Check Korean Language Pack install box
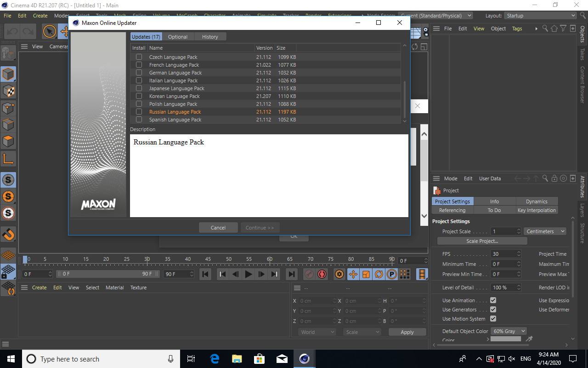588x368 pixels. pyautogui.click(x=139, y=96)
